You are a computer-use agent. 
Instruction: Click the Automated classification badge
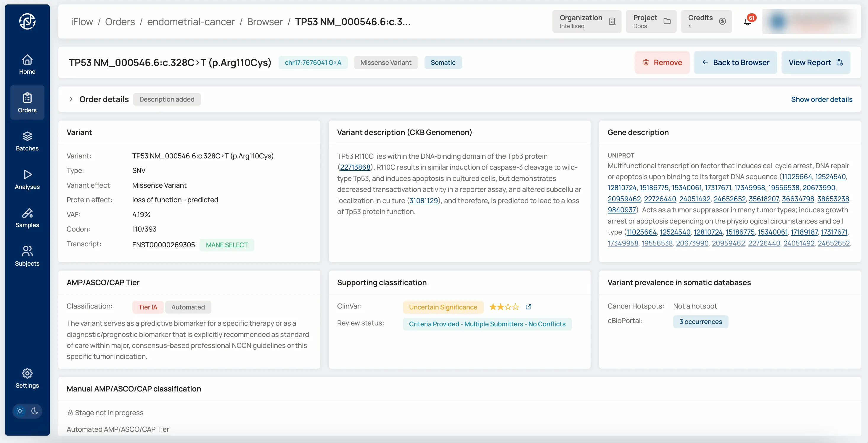pos(188,307)
